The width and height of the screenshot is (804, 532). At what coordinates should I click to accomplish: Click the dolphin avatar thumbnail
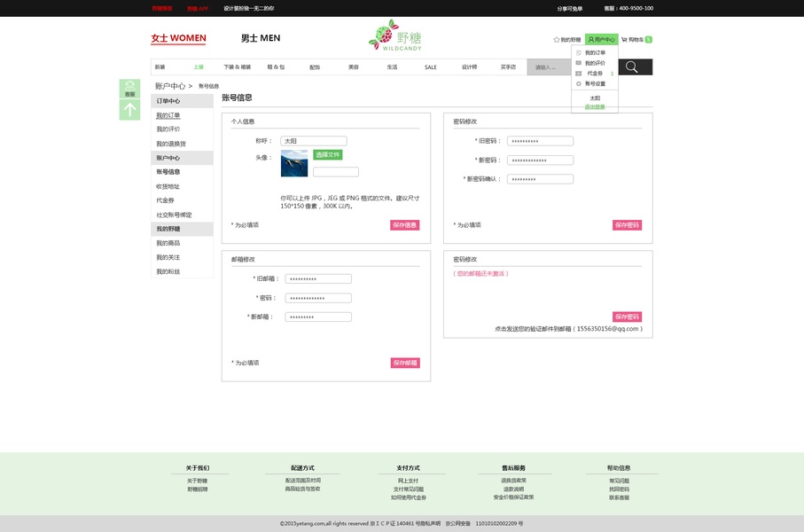(294, 163)
